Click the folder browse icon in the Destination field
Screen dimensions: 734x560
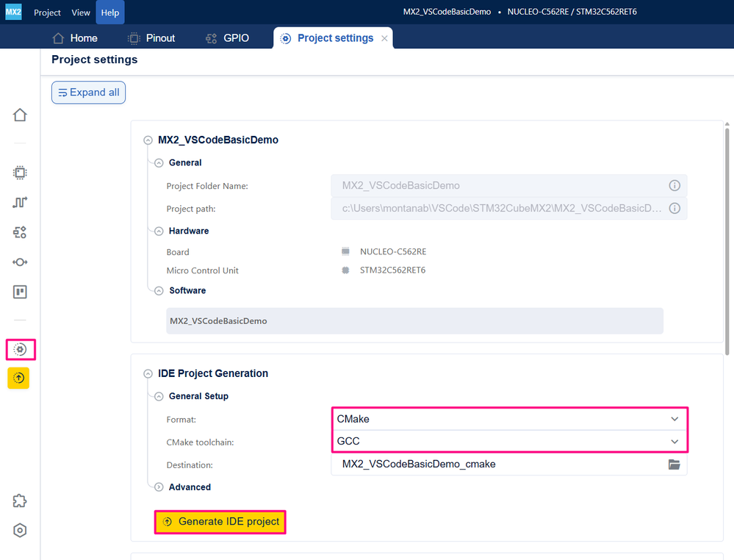(674, 464)
